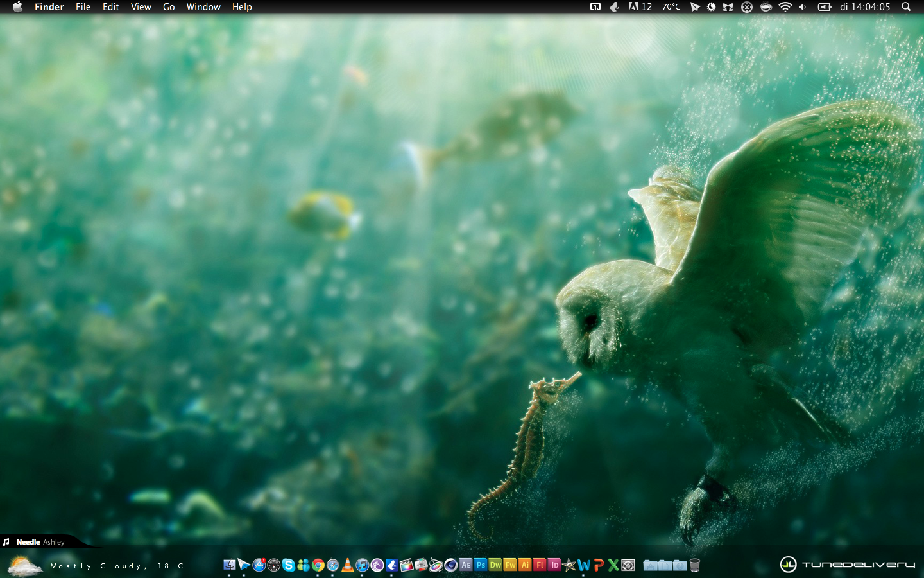Viewport: 924px width, 578px height.
Task: Launch Google Chrome from the dock
Action: tap(318, 565)
